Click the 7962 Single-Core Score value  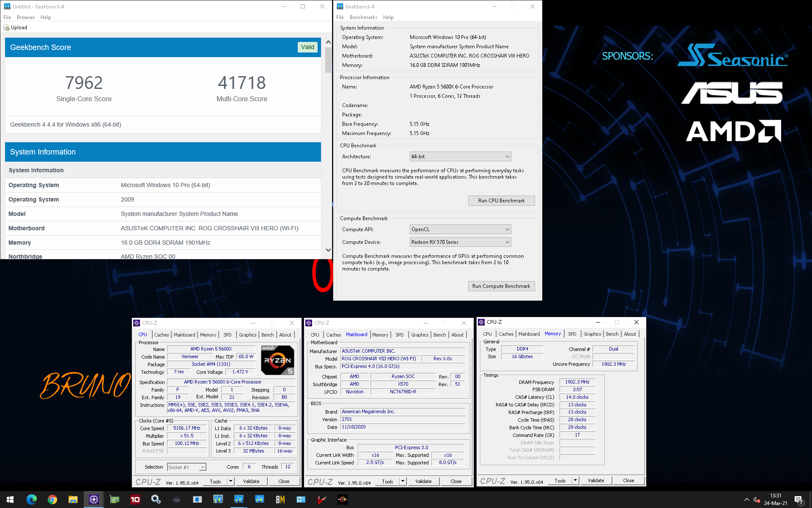[84, 83]
